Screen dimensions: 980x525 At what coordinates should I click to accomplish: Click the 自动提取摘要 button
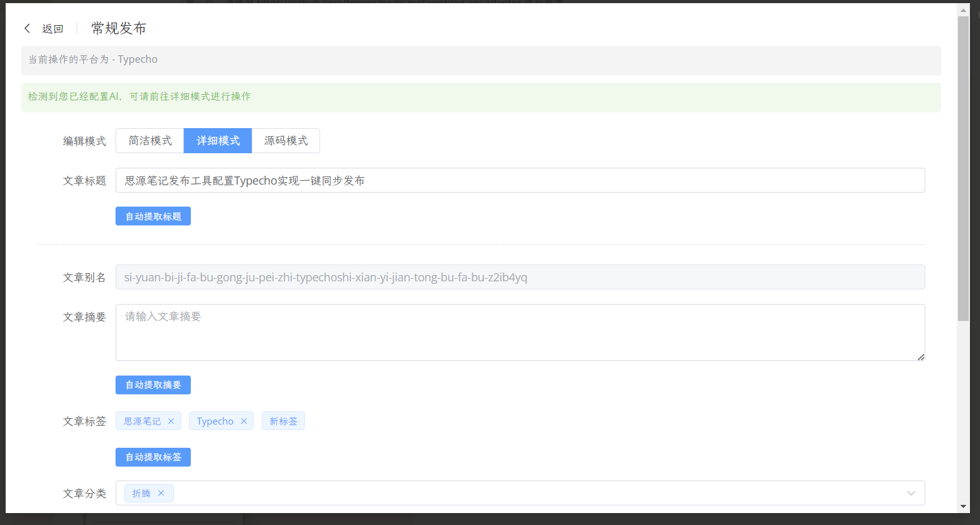click(x=153, y=385)
